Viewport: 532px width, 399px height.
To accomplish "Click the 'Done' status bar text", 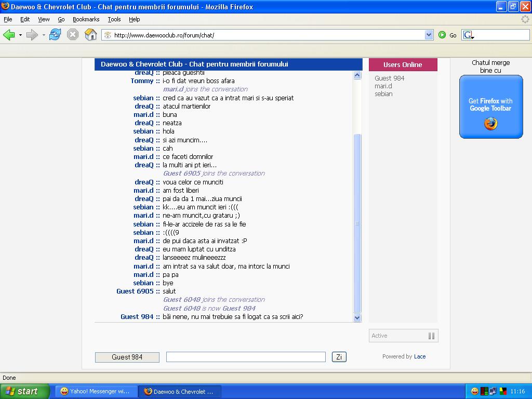I will click(9, 378).
